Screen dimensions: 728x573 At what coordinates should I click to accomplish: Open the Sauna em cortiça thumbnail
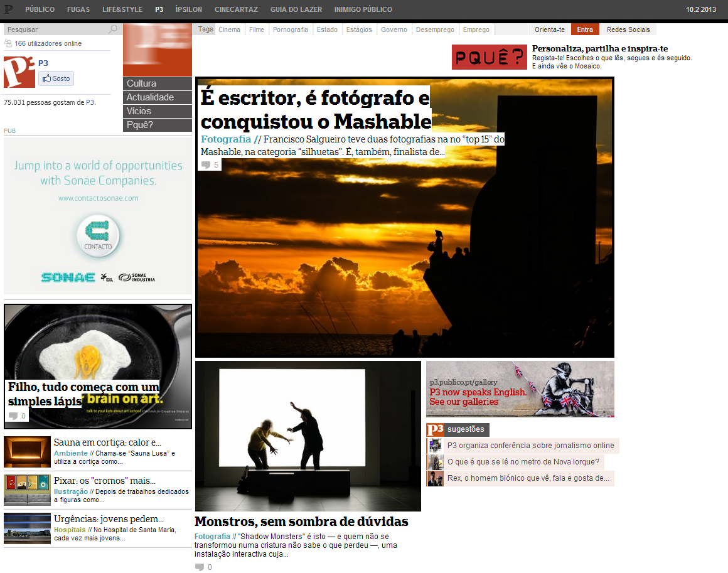coord(27,452)
